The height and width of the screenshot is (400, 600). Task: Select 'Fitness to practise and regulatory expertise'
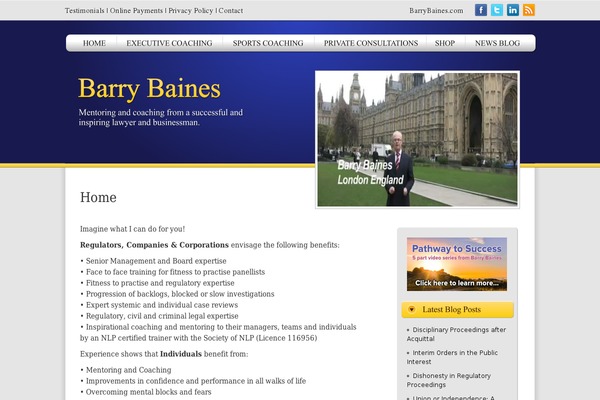[157, 283]
